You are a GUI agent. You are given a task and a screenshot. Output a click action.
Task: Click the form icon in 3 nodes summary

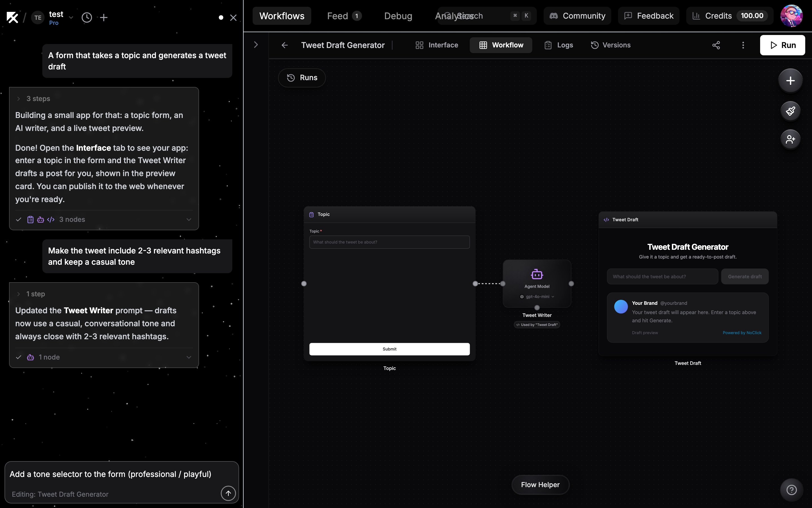click(30, 219)
